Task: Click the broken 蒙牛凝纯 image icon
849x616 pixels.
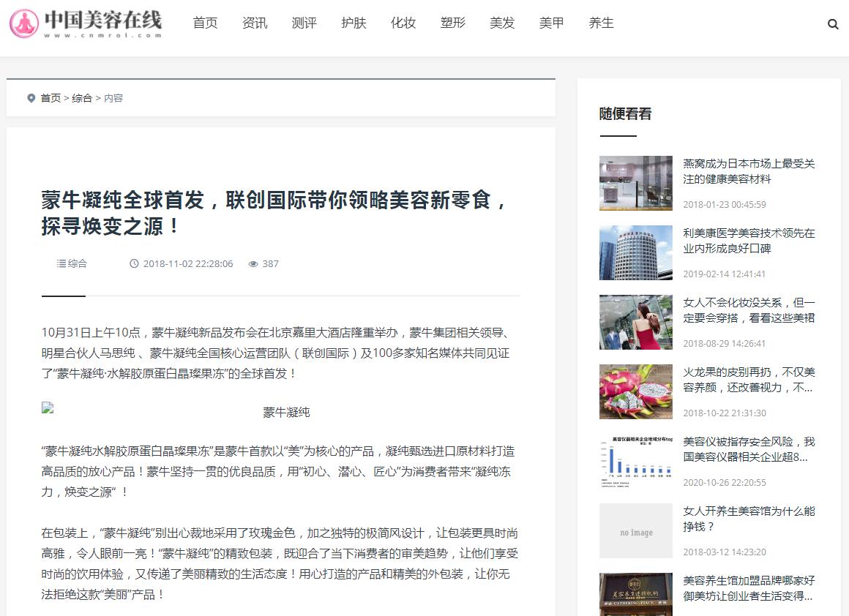Action: 48,407
